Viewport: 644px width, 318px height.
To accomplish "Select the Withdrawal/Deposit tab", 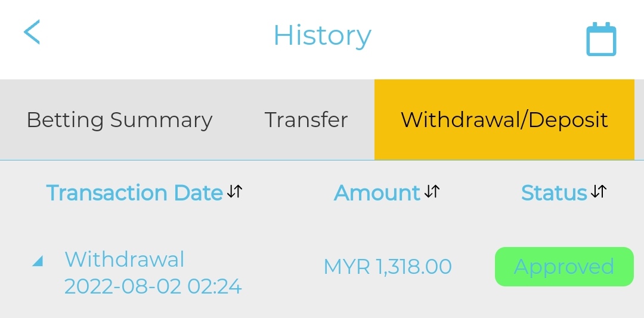I will [x=504, y=120].
